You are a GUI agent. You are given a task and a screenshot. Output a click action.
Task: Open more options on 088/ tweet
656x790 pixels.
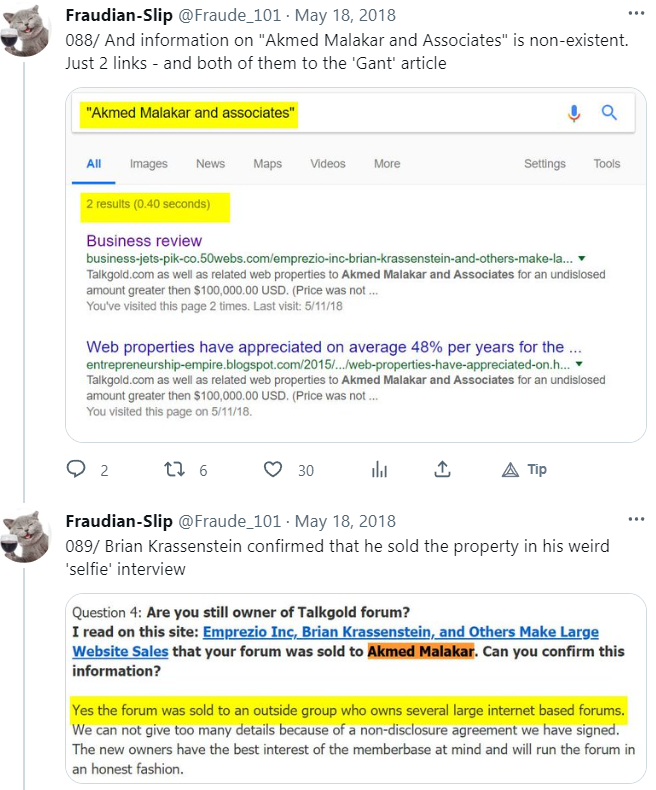coord(636,15)
